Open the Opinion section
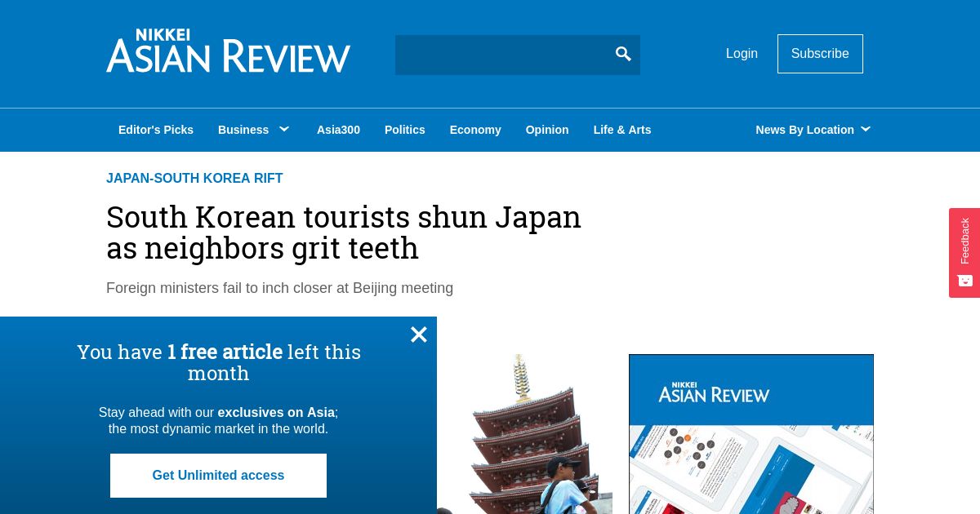This screenshot has width=980, height=514. [547, 130]
